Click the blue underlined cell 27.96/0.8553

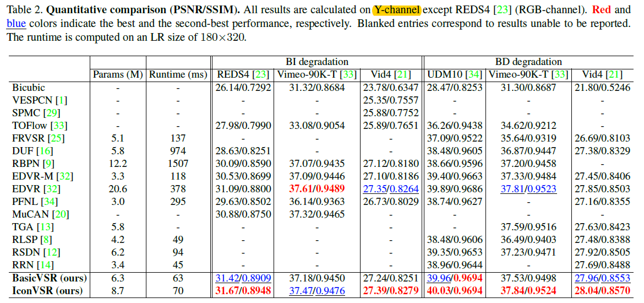point(603,278)
